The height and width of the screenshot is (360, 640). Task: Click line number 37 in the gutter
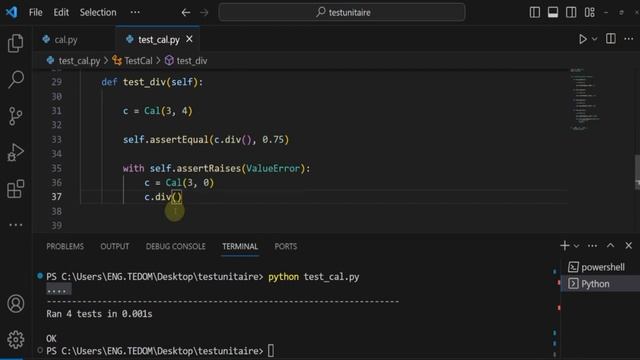[x=56, y=197]
